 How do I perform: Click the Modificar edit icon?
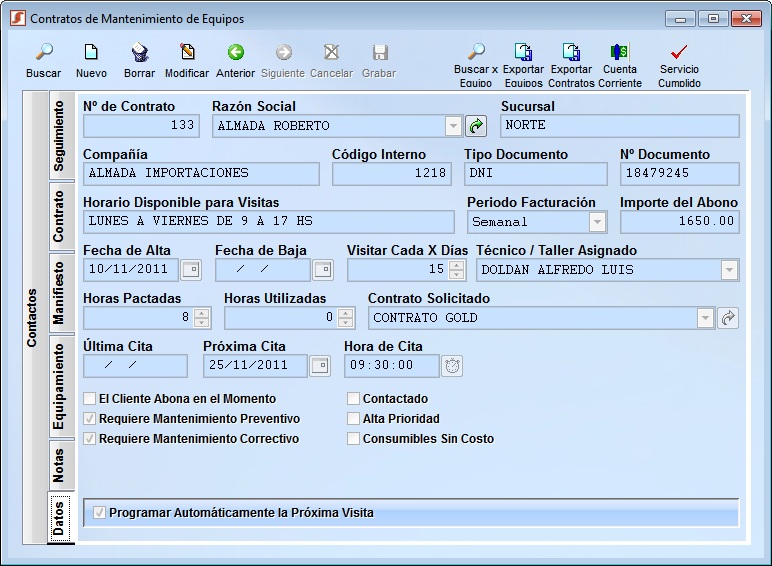click(x=187, y=53)
